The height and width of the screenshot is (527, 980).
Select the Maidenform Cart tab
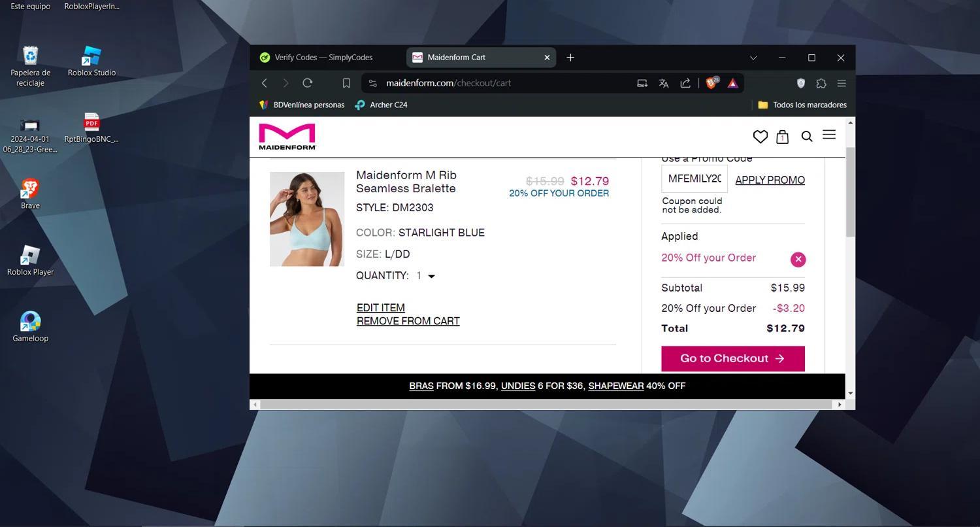[482, 58]
